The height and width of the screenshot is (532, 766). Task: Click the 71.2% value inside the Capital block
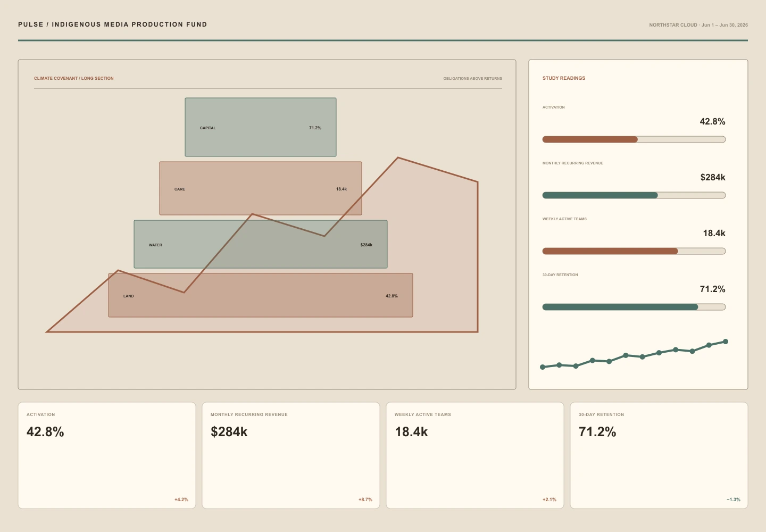click(315, 128)
